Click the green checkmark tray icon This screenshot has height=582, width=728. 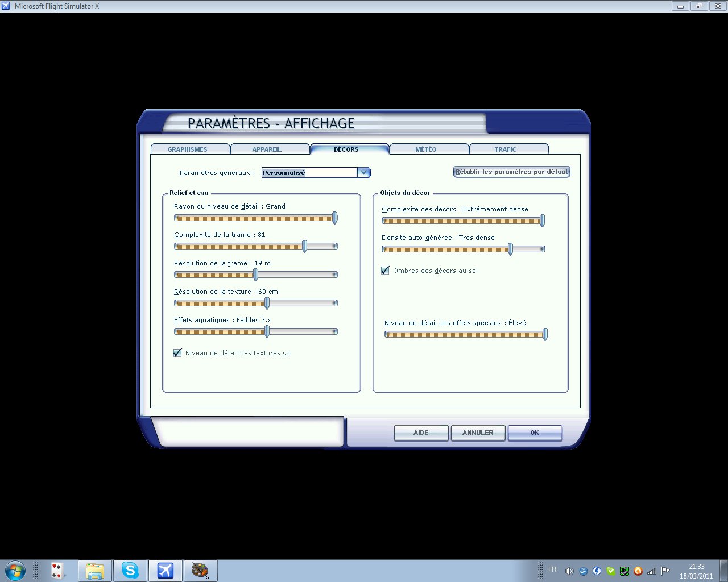coord(610,571)
